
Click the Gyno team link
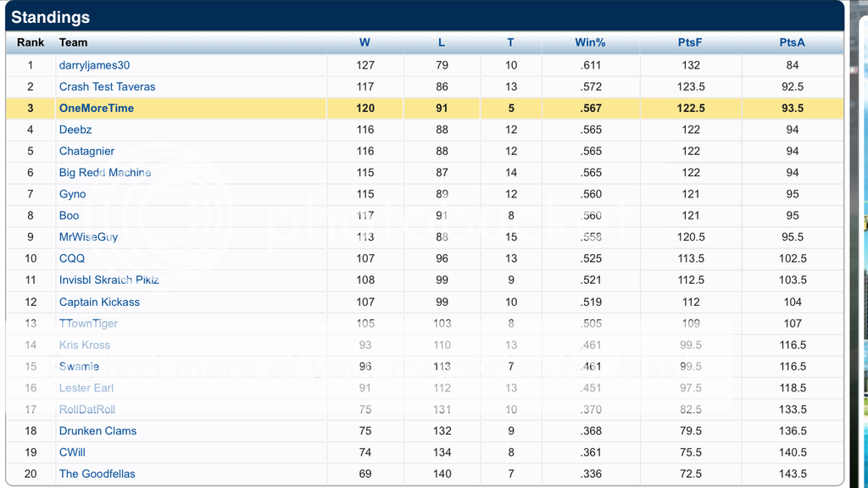tap(72, 194)
